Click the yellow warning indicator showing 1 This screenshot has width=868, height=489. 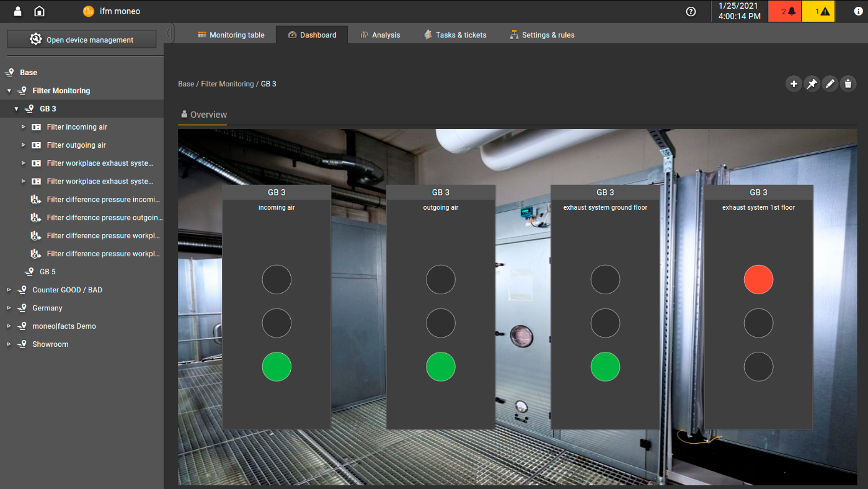coord(818,11)
